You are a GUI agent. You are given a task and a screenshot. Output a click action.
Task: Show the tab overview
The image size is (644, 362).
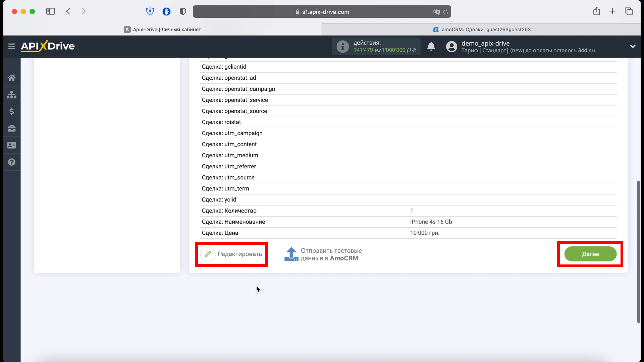629,11
